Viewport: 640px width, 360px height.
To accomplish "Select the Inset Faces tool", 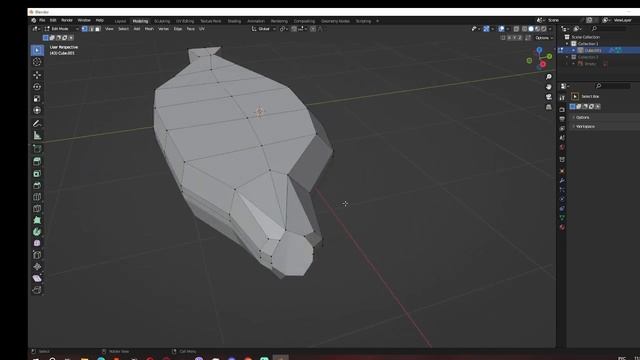I will (37, 173).
